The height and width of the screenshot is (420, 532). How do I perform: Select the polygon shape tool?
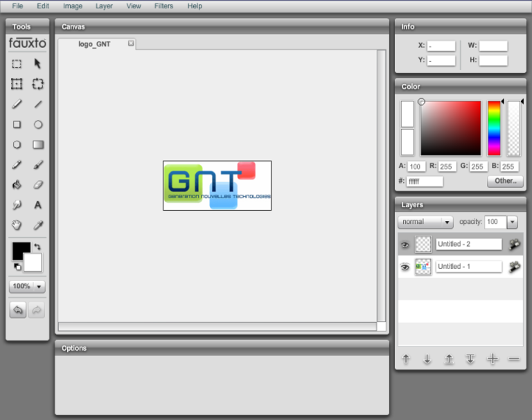pos(17,145)
